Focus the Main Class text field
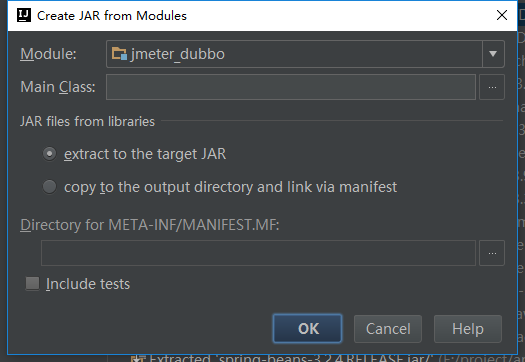The width and height of the screenshot is (525, 362). click(x=291, y=87)
